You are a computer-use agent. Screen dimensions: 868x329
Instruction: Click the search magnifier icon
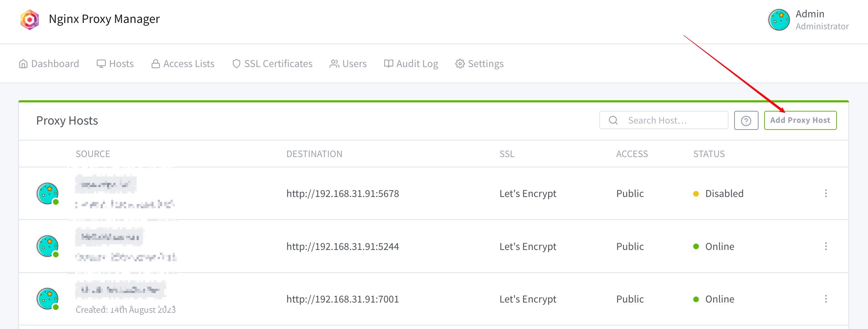pyautogui.click(x=613, y=120)
